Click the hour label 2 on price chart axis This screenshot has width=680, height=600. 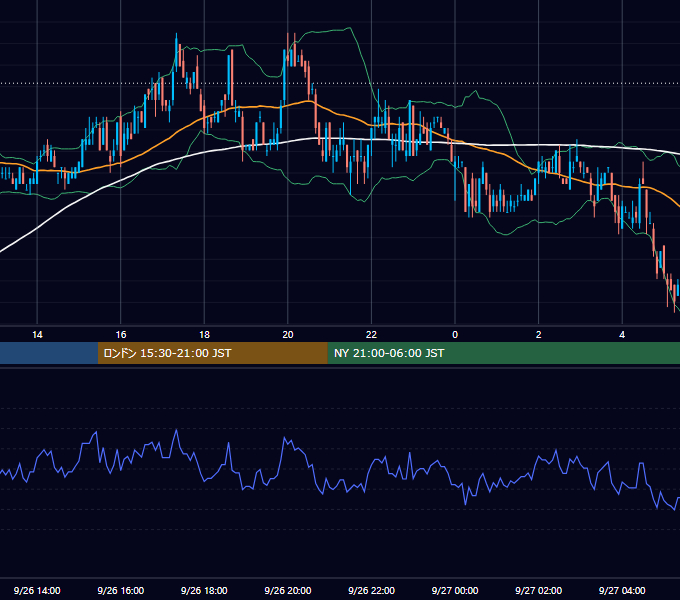point(539,335)
